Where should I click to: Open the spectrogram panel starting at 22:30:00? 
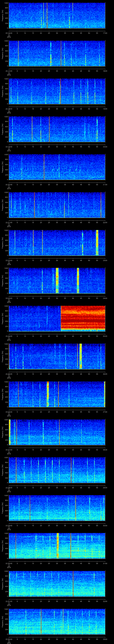coord(57,546)
